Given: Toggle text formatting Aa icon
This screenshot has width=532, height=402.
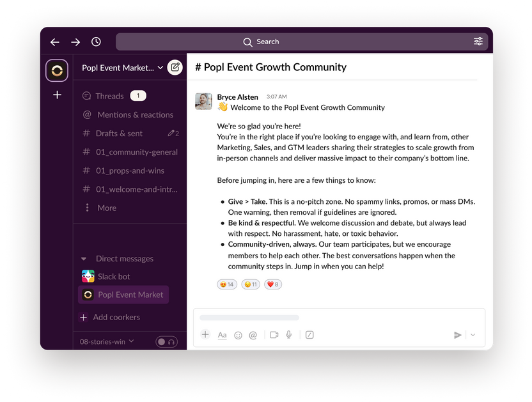Looking at the screenshot, I should 223,335.
